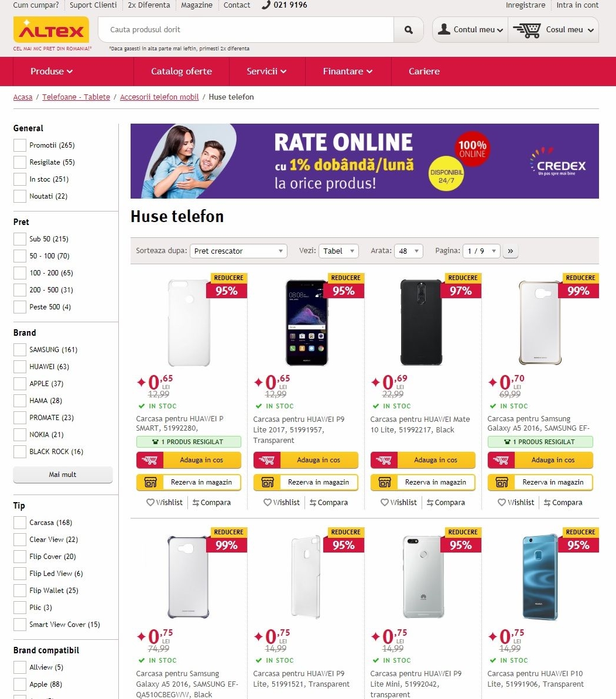This screenshot has height=699, width=616.
Task: Open the page selector 1 / 9 dropdown
Action: click(x=481, y=251)
